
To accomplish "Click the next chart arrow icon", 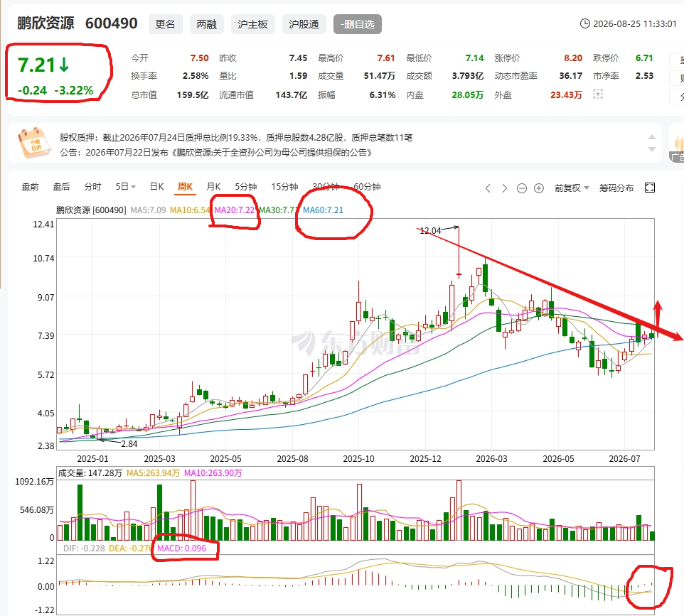I will (x=505, y=188).
